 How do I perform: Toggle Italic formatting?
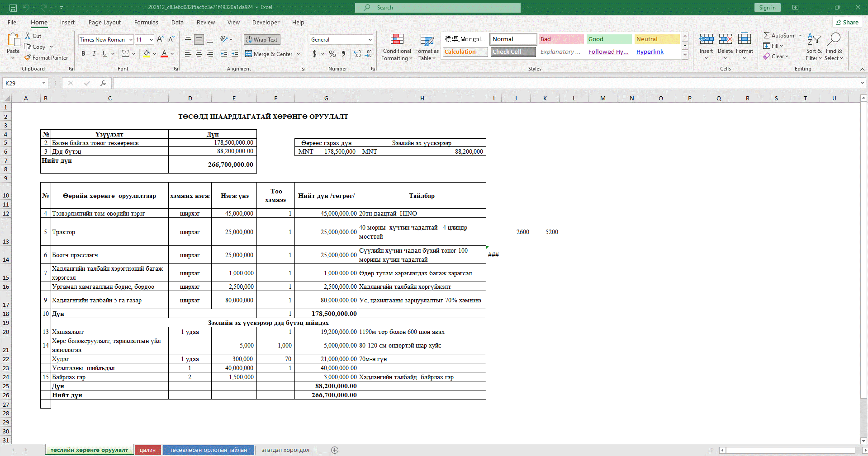tap(94, 54)
